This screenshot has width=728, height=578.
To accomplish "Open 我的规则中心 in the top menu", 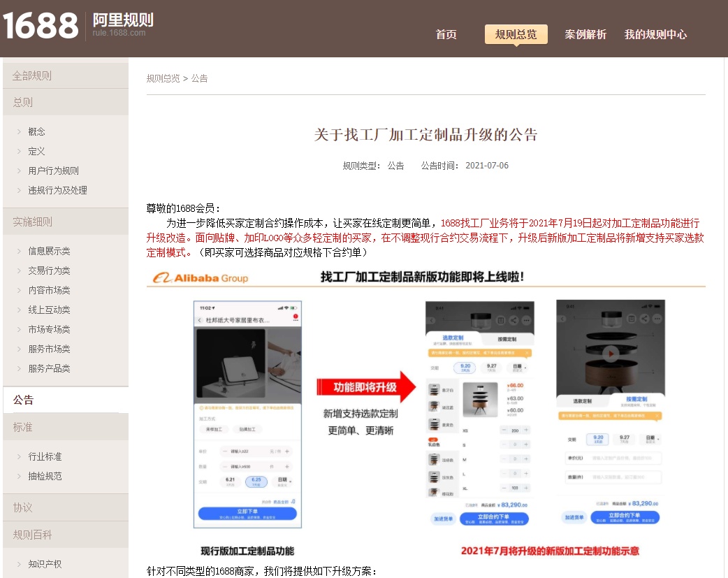I will point(655,35).
